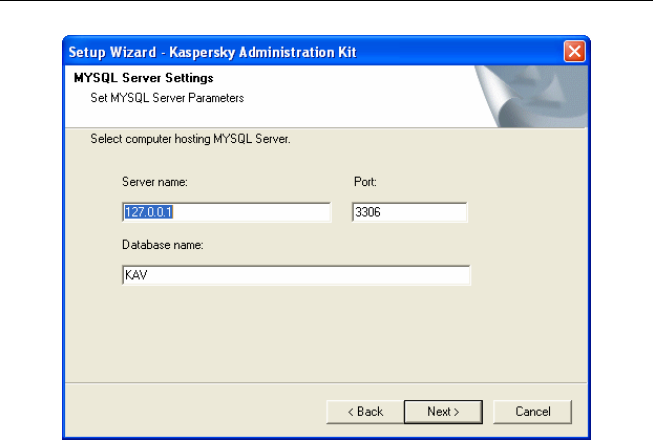
Task: Go back with the Back button
Action: 365,412
